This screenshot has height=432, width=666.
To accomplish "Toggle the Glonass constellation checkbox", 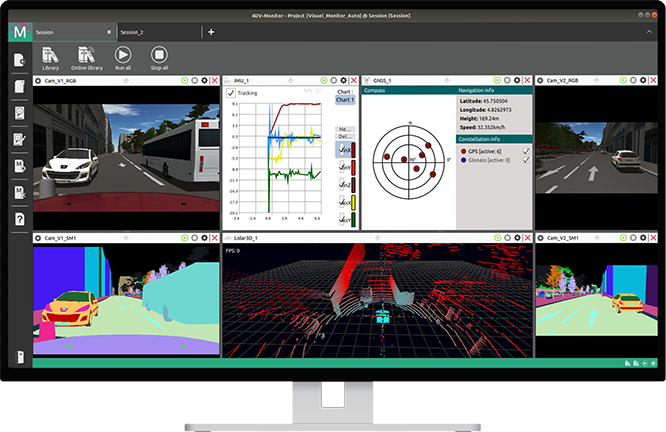I will (x=526, y=159).
